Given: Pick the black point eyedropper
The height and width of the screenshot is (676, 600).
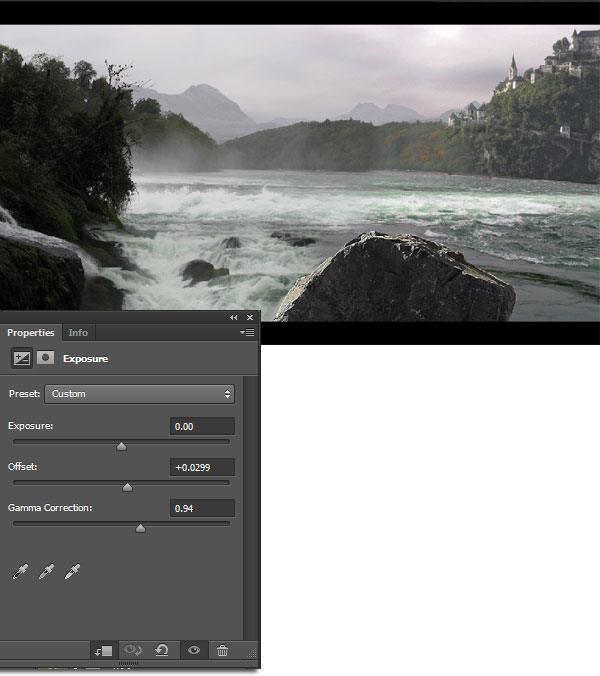Looking at the screenshot, I should pyautogui.click(x=20, y=571).
